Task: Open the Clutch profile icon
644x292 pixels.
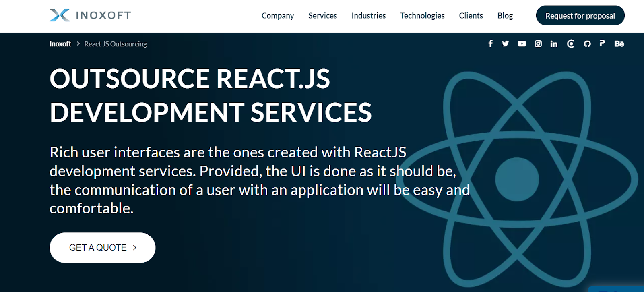Action: (x=571, y=43)
